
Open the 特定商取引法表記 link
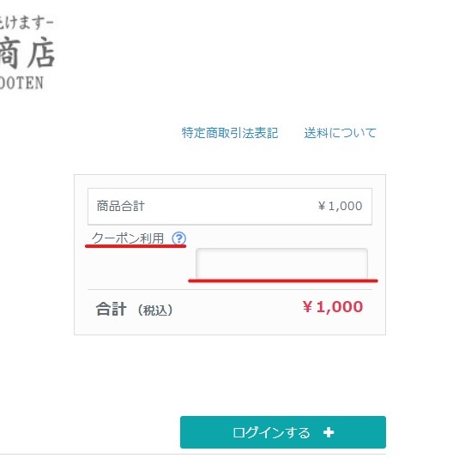point(230,133)
